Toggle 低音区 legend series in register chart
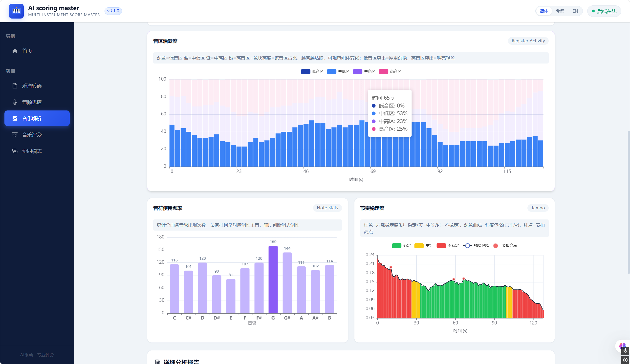Screen dimensions: 630x364 pos(312,71)
